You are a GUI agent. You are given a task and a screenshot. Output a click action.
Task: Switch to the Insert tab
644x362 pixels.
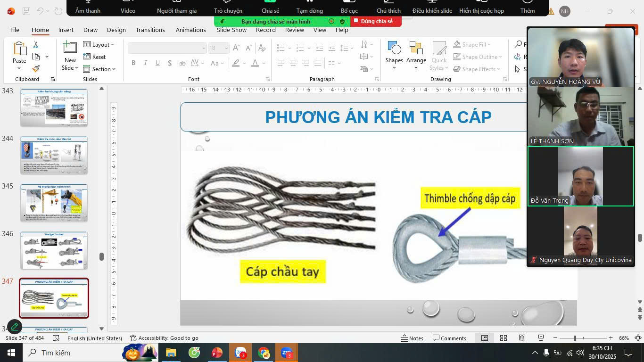point(66,30)
